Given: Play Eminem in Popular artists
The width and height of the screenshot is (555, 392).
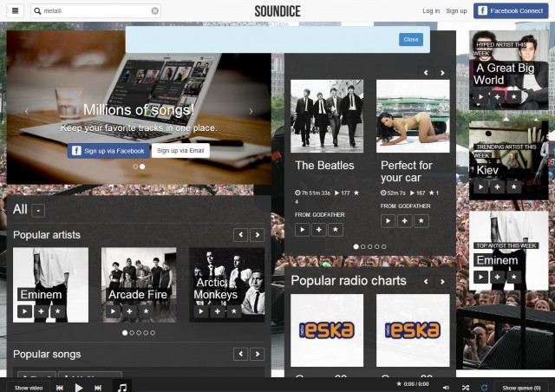Looking at the screenshot, I should coord(24,311).
